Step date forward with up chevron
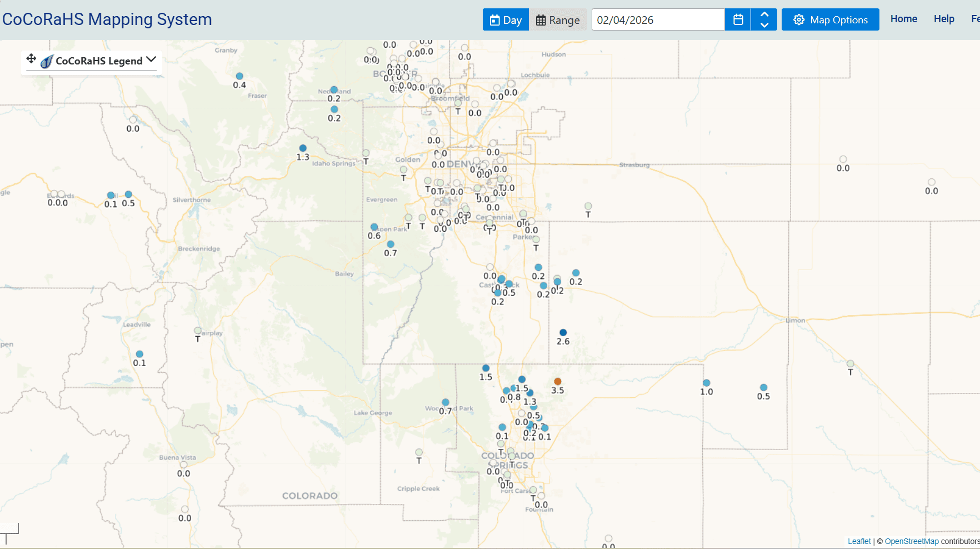Image resolution: width=980 pixels, height=549 pixels. click(x=764, y=14)
